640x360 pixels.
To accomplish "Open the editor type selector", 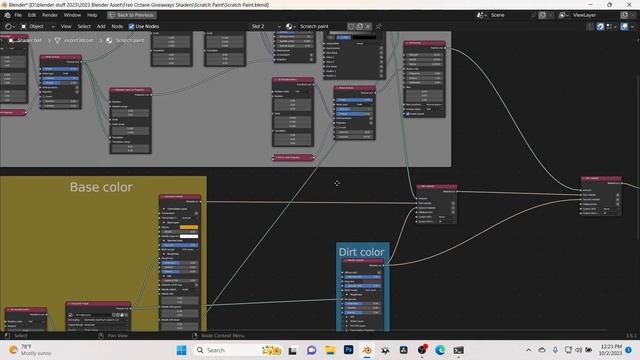I will (10, 27).
